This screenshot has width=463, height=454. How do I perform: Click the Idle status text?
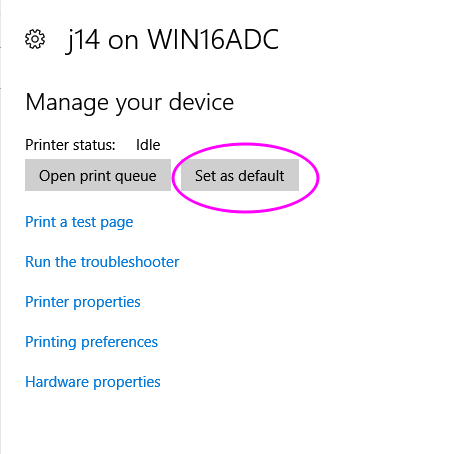(x=148, y=145)
